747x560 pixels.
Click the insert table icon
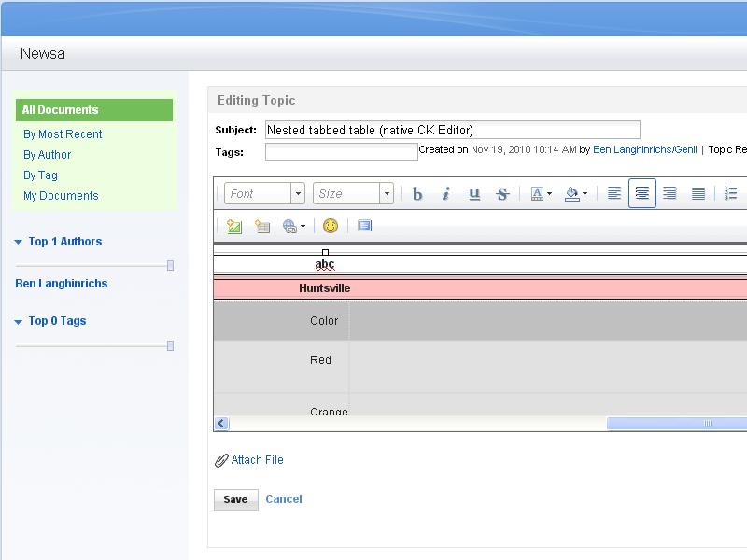pos(262,226)
